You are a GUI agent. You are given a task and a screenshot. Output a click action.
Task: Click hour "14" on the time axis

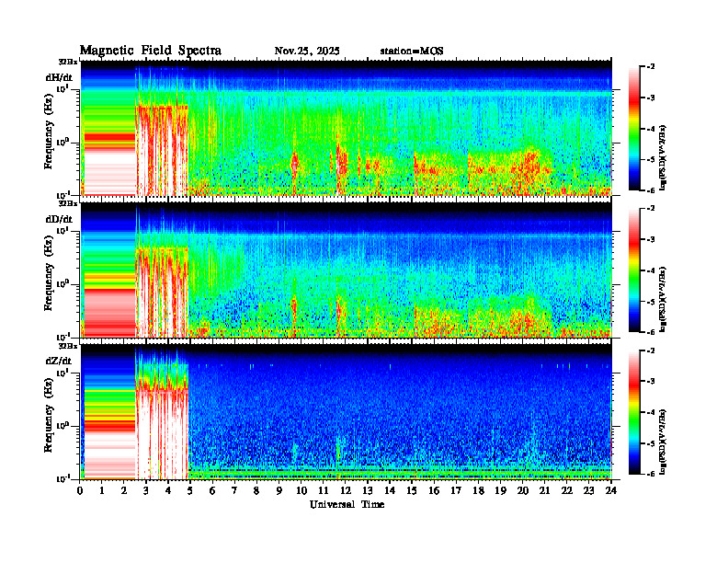[x=390, y=490]
